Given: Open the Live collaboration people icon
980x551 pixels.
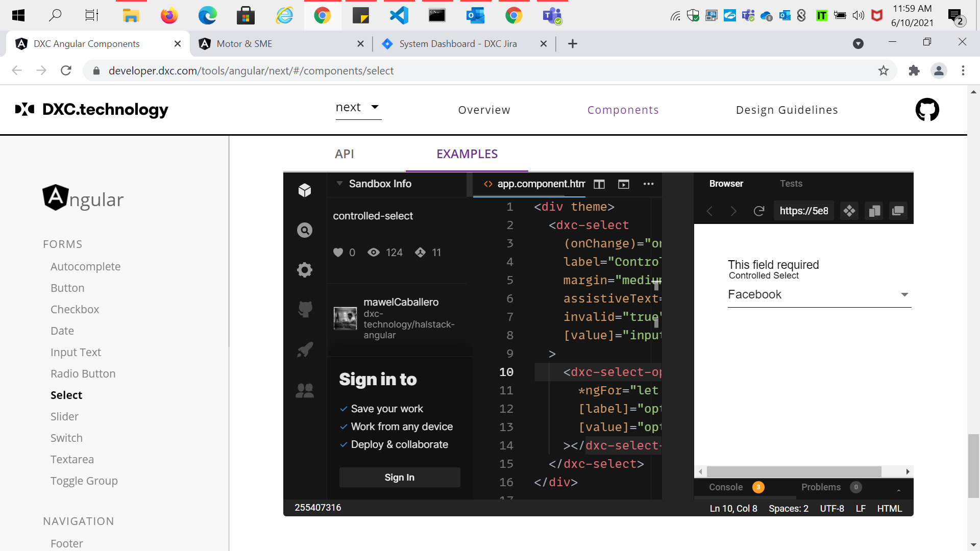Looking at the screenshot, I should pyautogui.click(x=305, y=391).
